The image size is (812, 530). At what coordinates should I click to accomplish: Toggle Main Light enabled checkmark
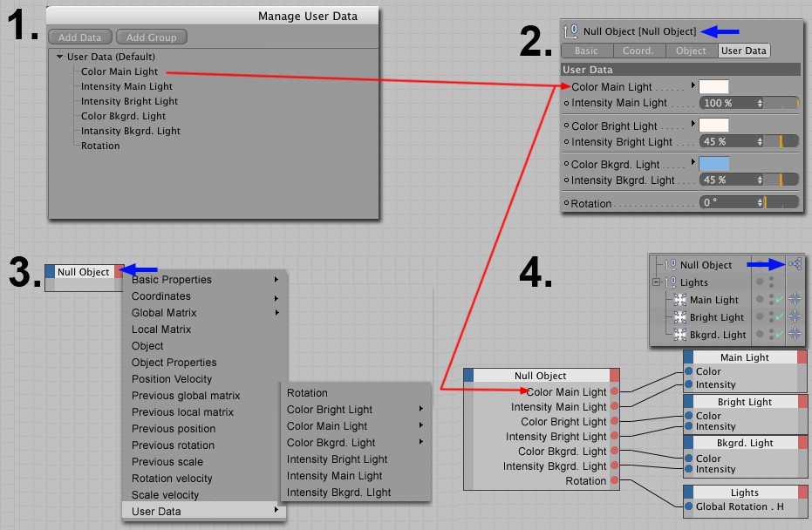click(779, 300)
